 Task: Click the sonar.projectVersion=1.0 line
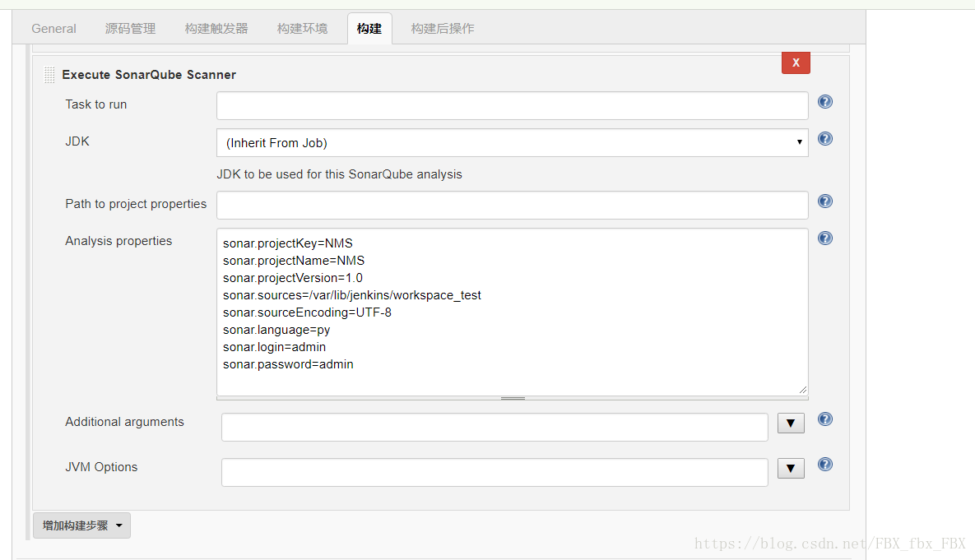(x=293, y=278)
